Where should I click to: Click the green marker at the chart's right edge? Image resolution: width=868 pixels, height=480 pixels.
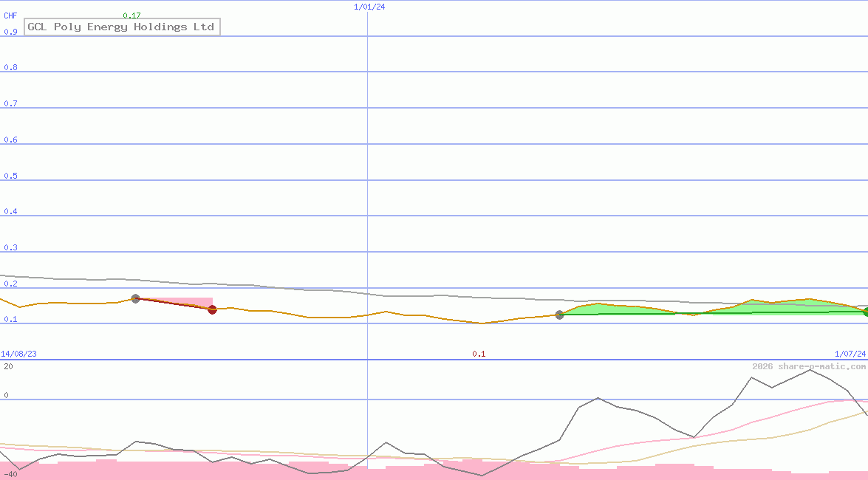click(x=865, y=312)
